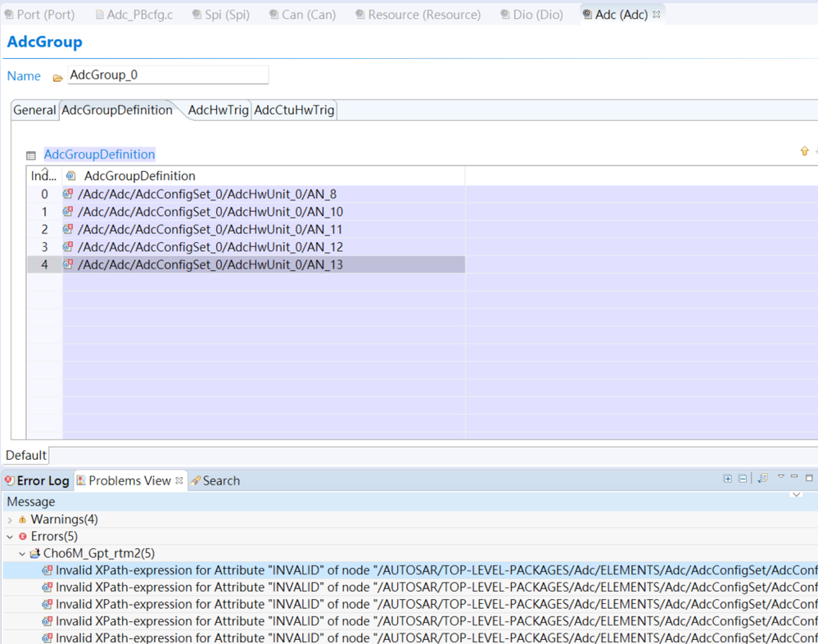Switch to the Can (Can) editor tab
This screenshot has height=644, width=818.
[x=302, y=15]
